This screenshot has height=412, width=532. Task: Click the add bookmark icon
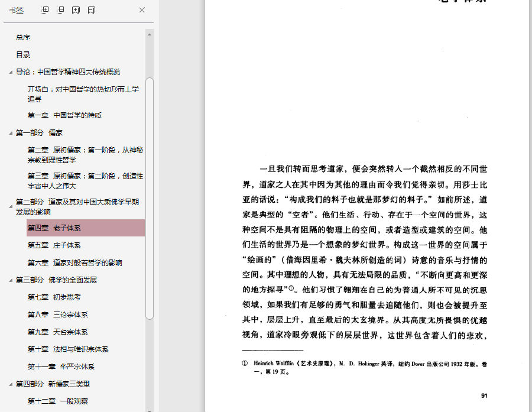point(76,10)
